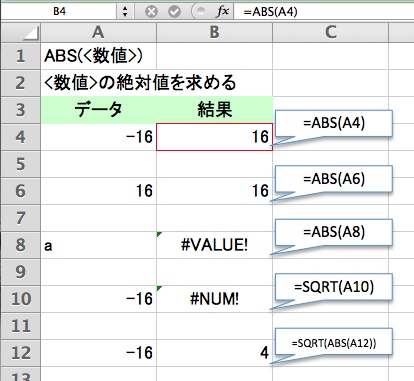Image resolution: width=414 pixels, height=381 pixels.
Task: Select the green データ header cell
Action: [x=98, y=110]
